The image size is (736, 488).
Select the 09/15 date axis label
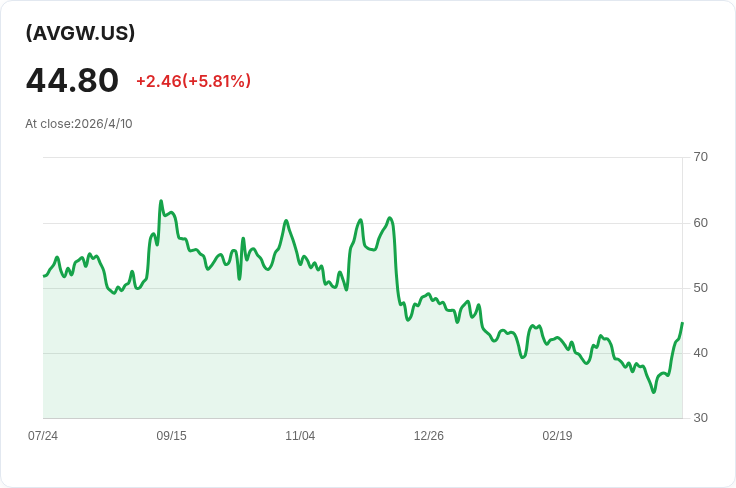click(171, 436)
